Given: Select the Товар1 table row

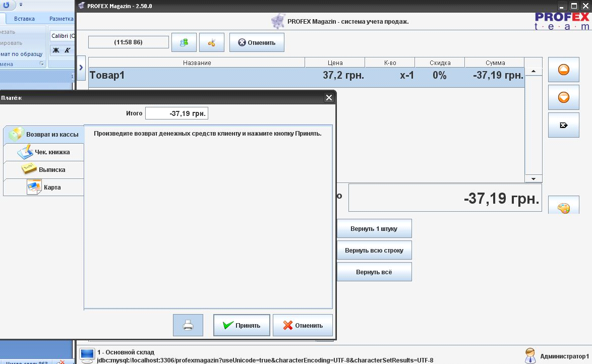Looking at the screenshot, I should pyautogui.click(x=307, y=77).
